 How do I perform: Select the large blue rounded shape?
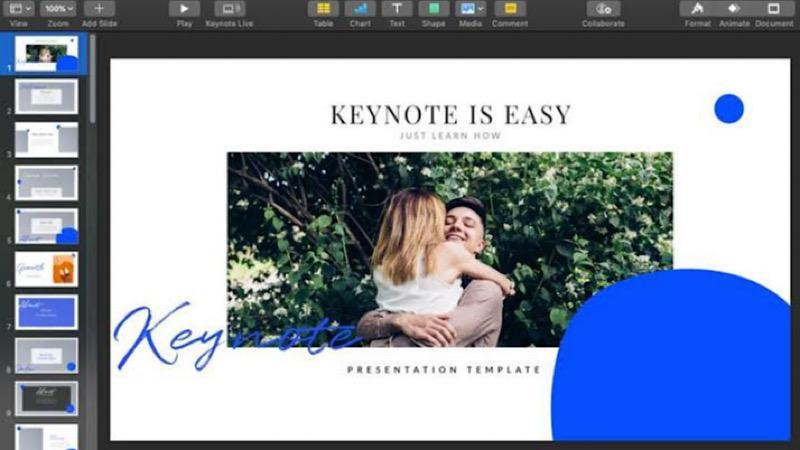pyautogui.click(x=670, y=355)
